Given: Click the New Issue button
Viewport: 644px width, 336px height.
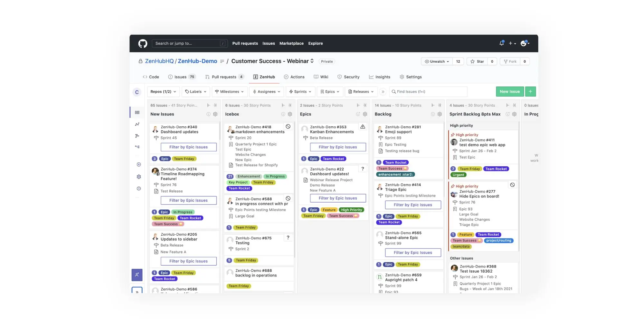Looking at the screenshot, I should 510,92.
